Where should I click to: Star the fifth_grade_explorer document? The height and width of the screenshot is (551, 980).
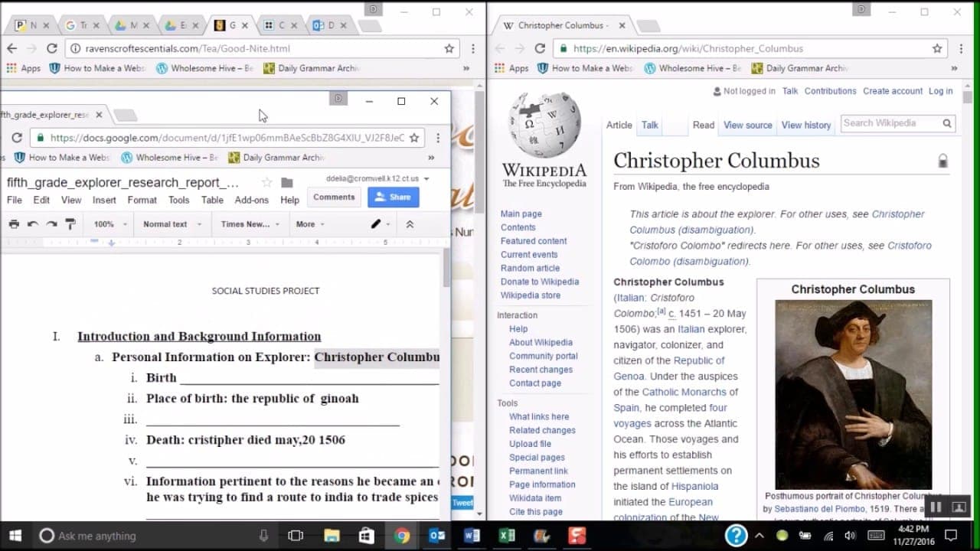click(x=266, y=183)
